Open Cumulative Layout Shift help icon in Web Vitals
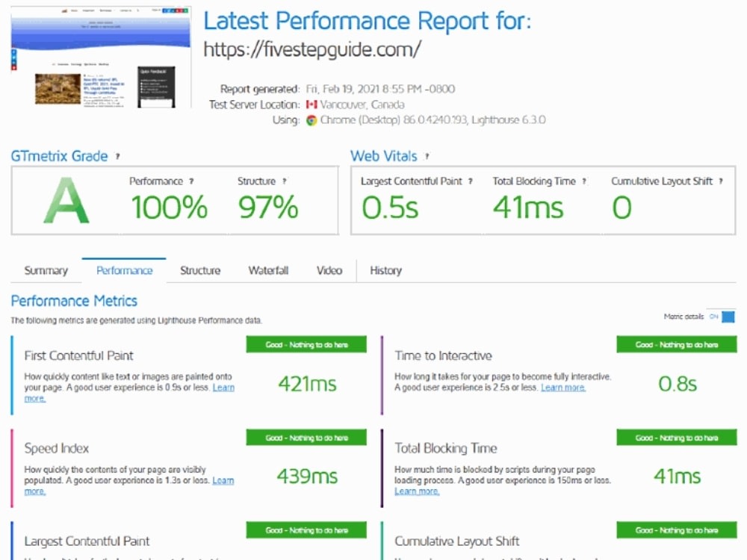Screen dimensions: 747x560 click(721, 181)
